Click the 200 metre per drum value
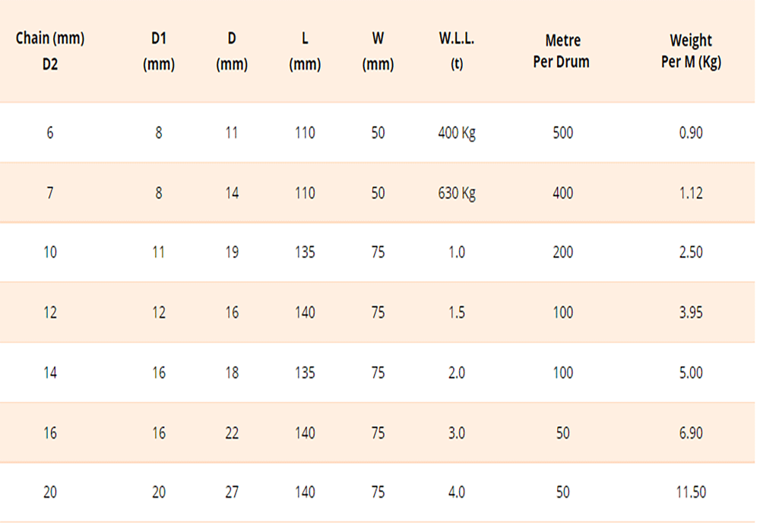 [x=562, y=253]
